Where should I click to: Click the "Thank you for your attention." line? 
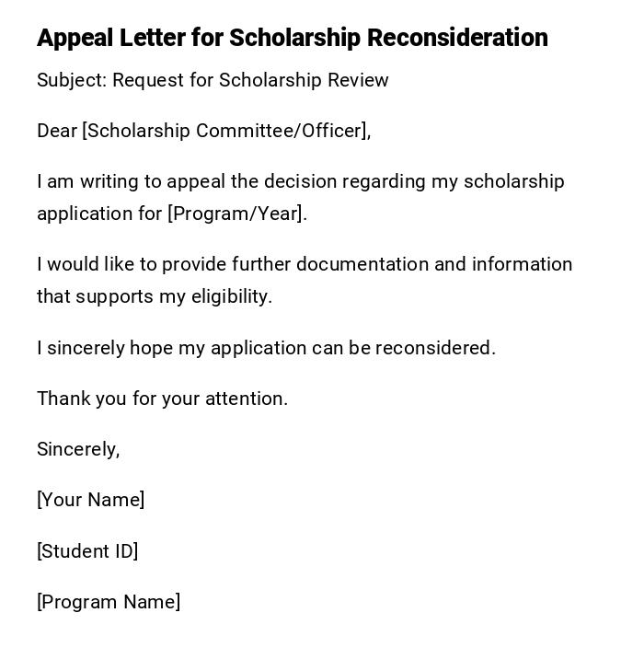tap(163, 399)
